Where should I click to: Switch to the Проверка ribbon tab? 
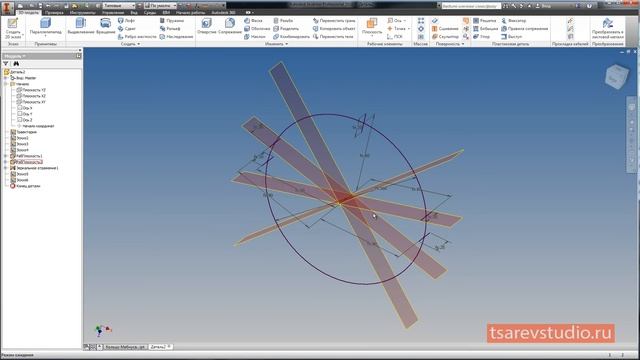pos(54,13)
